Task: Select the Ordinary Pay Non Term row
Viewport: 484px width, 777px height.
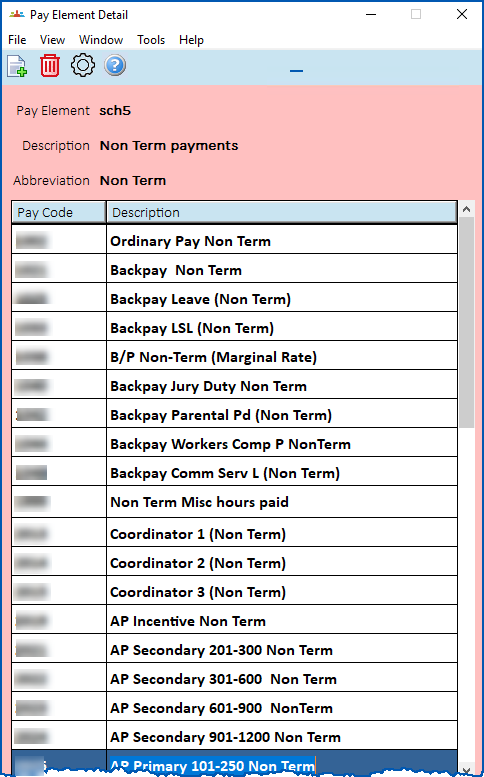Action: pos(234,241)
